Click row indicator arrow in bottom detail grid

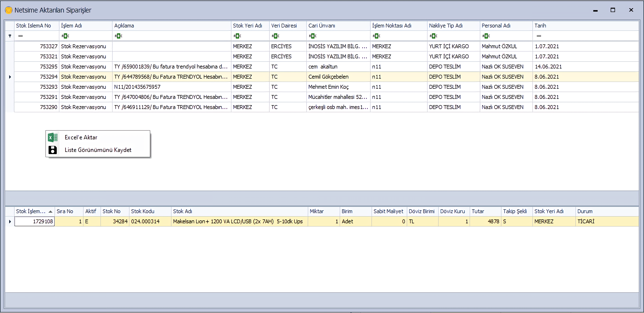[x=10, y=222]
